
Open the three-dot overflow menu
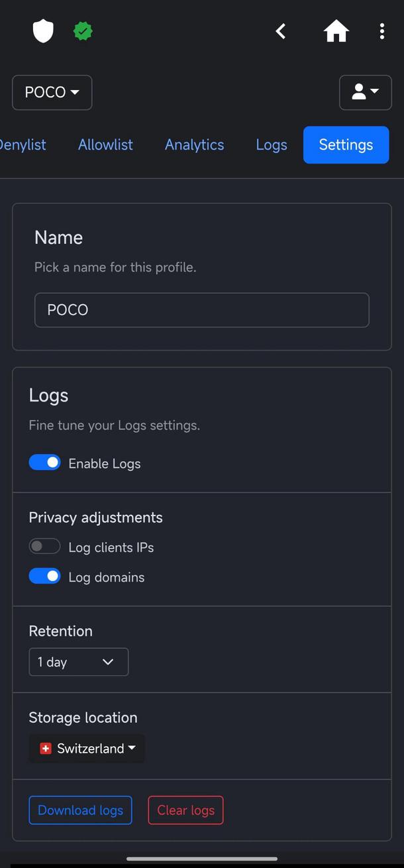click(382, 31)
